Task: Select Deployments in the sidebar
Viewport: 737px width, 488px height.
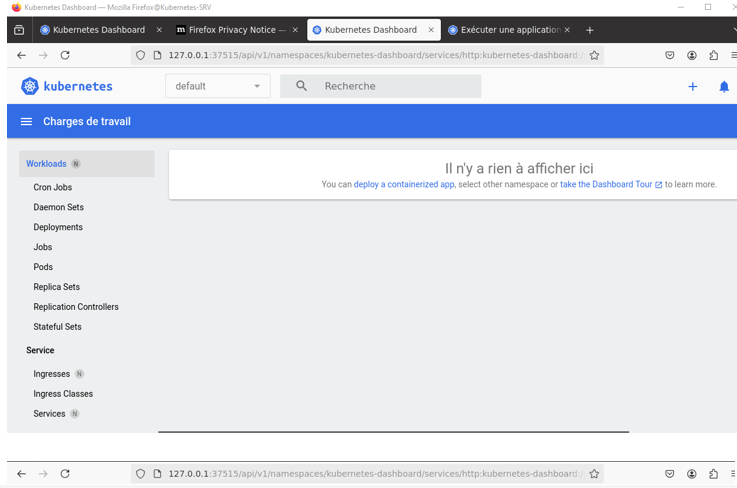Action: (x=58, y=227)
